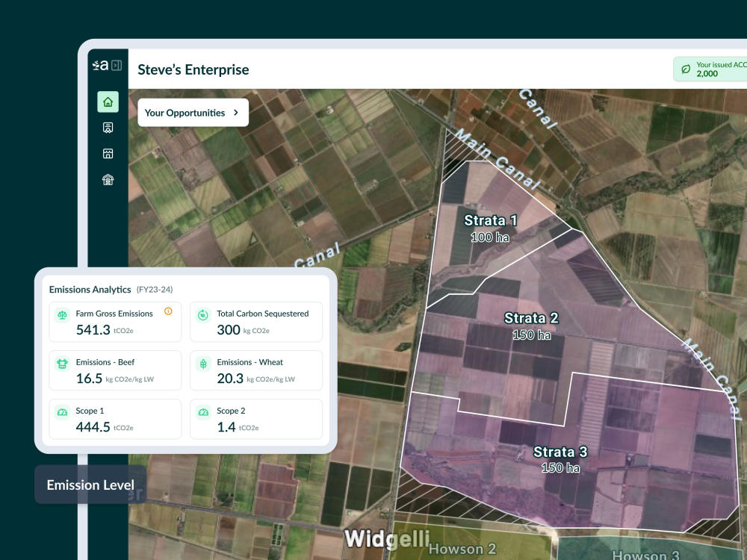Select the Emissions - Wheat value 20.3

pyautogui.click(x=230, y=379)
